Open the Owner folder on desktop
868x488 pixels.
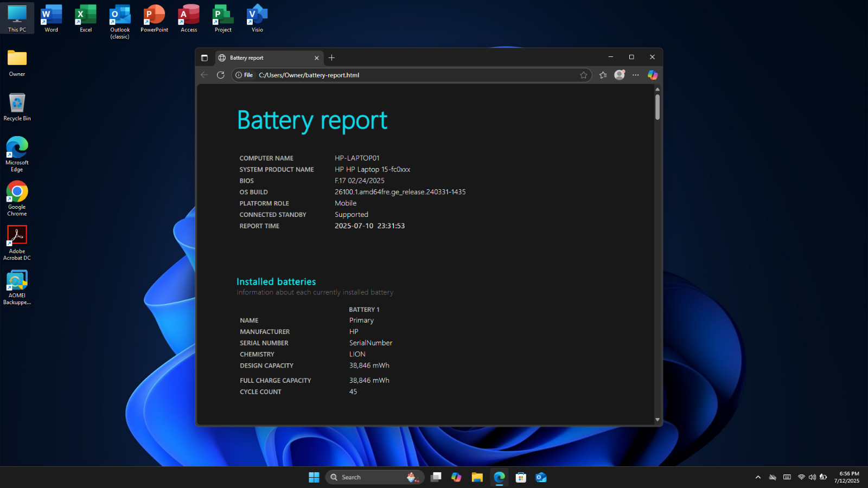point(17,63)
